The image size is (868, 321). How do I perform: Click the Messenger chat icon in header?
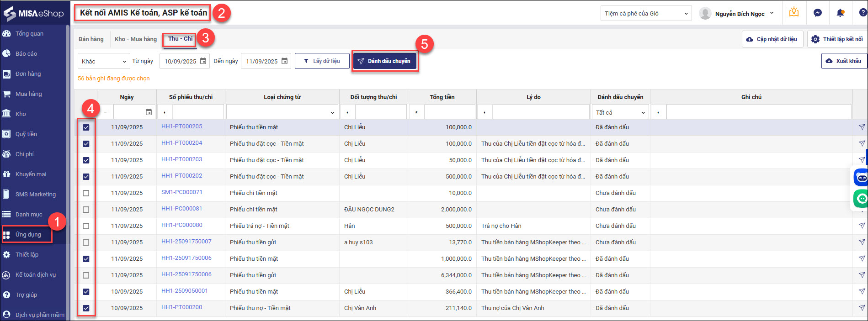pos(817,13)
